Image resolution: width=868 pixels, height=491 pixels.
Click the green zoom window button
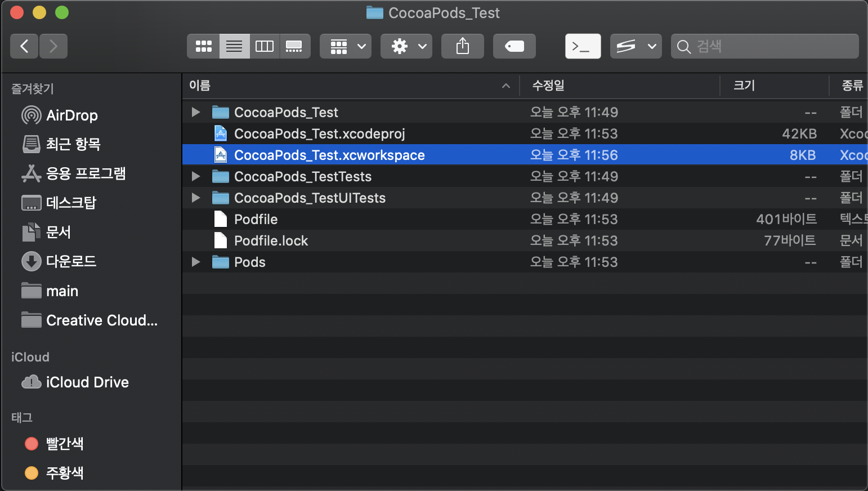(62, 12)
